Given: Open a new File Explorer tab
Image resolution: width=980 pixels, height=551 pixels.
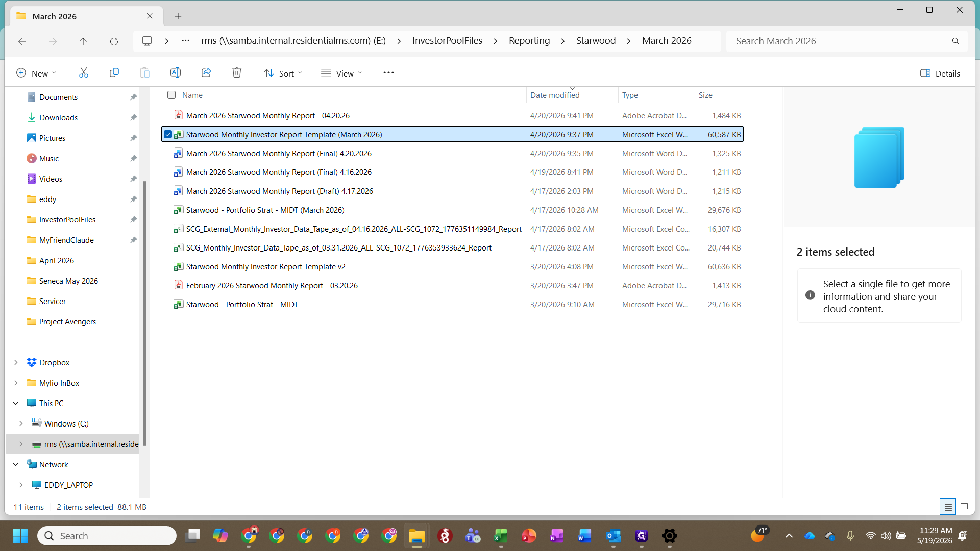Looking at the screenshot, I should click(x=178, y=16).
